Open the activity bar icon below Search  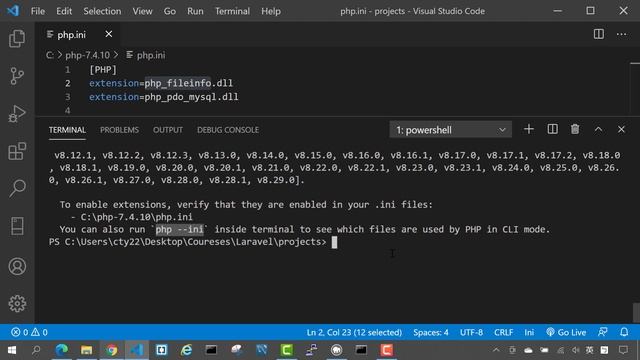[x=17, y=226]
